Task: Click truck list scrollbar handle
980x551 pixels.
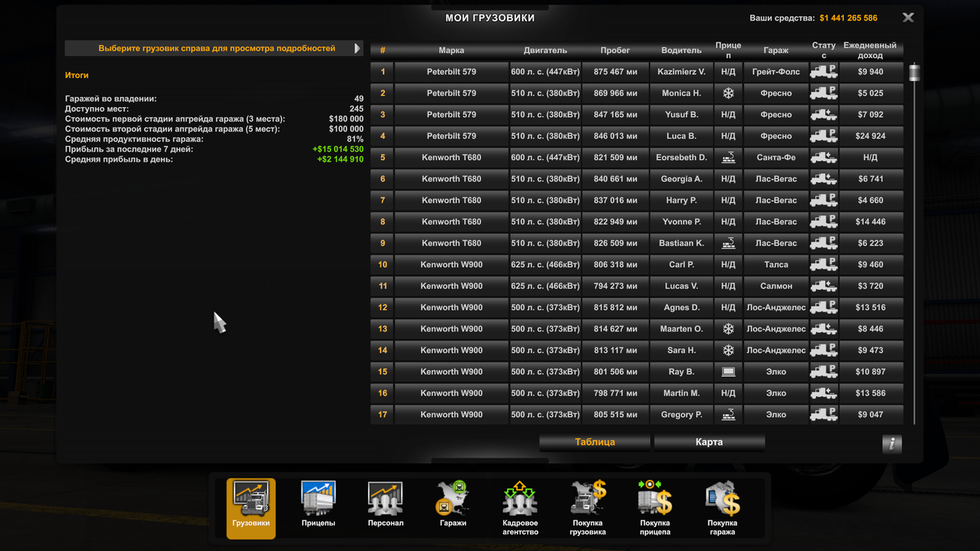Action: [x=913, y=73]
